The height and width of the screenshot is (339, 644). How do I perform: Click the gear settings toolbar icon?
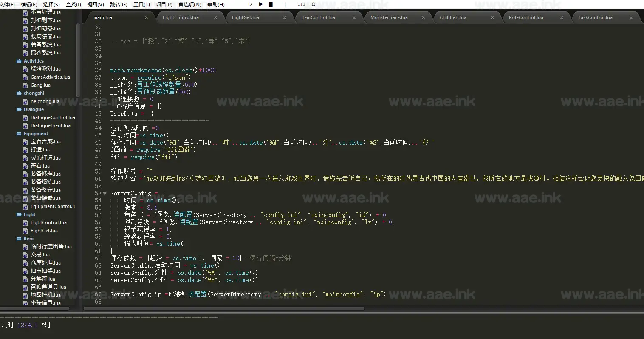tap(314, 4)
